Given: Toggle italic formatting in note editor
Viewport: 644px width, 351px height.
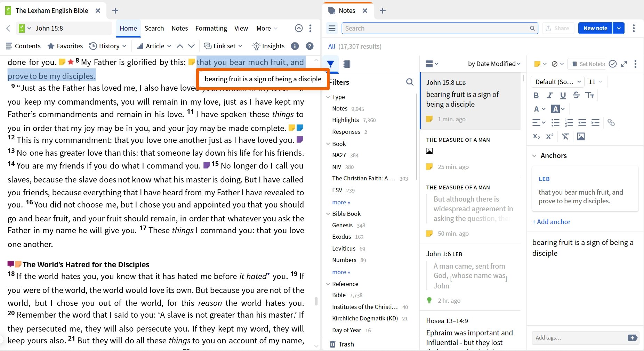Looking at the screenshot, I should 549,95.
